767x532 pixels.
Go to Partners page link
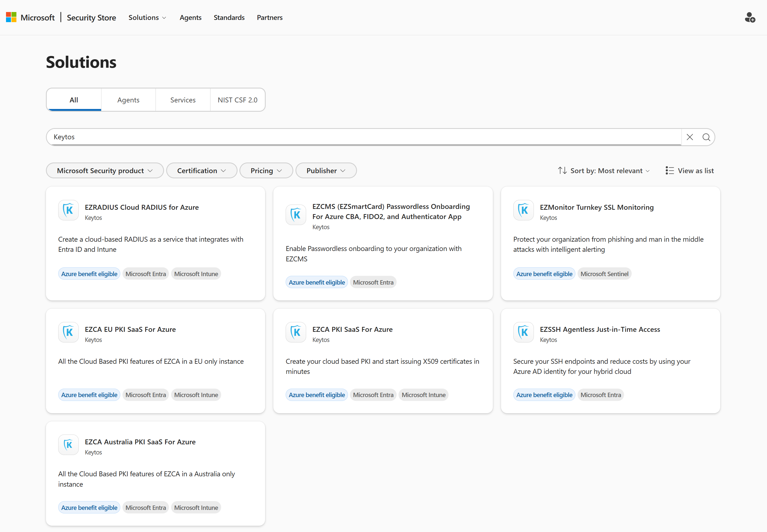[269, 17]
